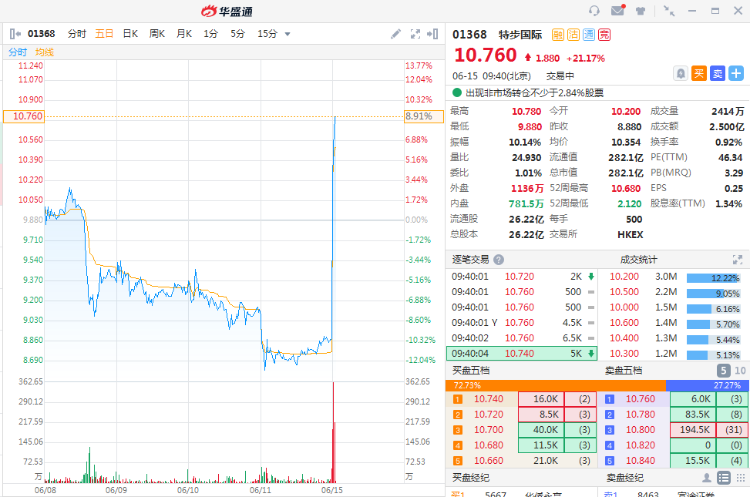Click the 10.500 9.05% statistics bar

click(x=713, y=293)
